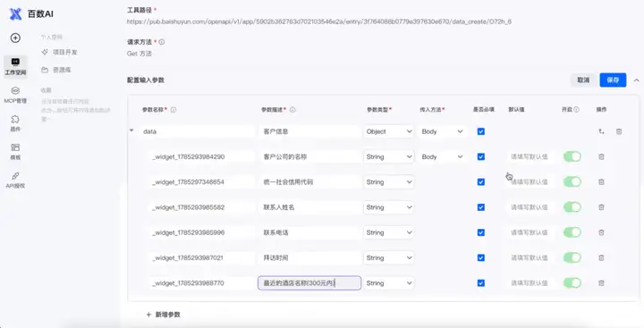
Task: Edit parameter name _widget_1785293984290
Action: point(201,156)
